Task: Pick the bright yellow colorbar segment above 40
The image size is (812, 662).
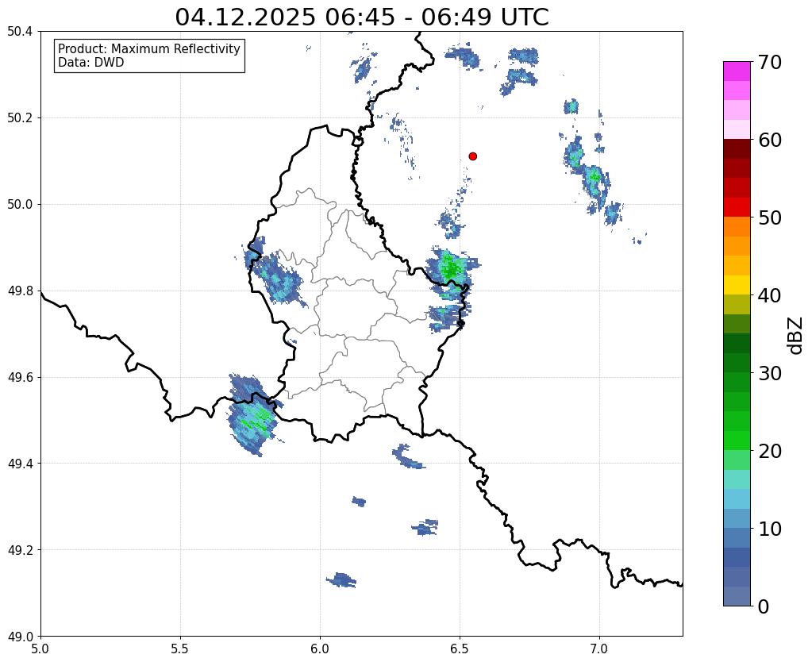Action: (x=737, y=285)
